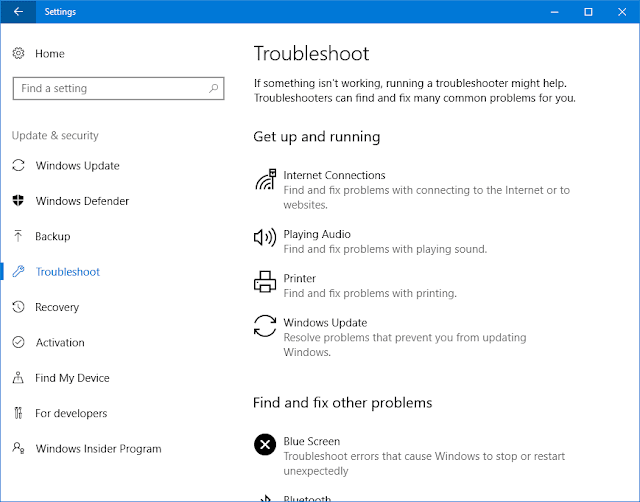Viewport: 640px width, 502px height.
Task: Click 'Find and fix problems with printing' text
Action: point(370,293)
